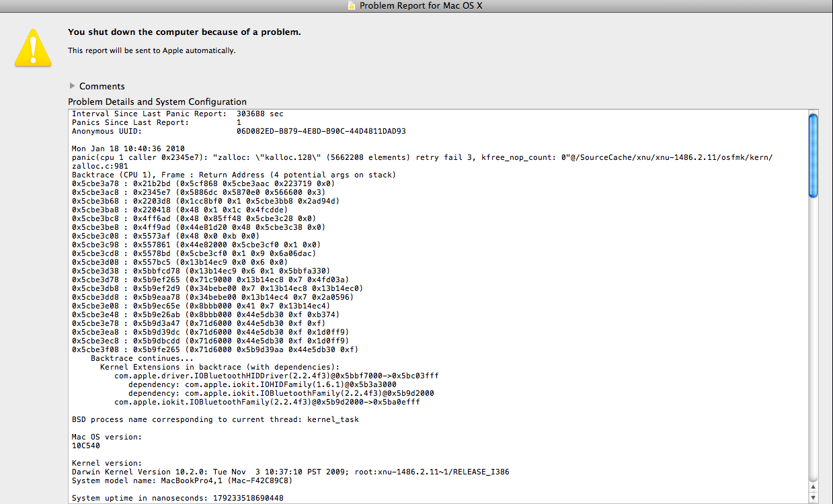Click the scroll up arrow
Image resolution: width=833 pixels, height=504 pixels.
pos(813,487)
